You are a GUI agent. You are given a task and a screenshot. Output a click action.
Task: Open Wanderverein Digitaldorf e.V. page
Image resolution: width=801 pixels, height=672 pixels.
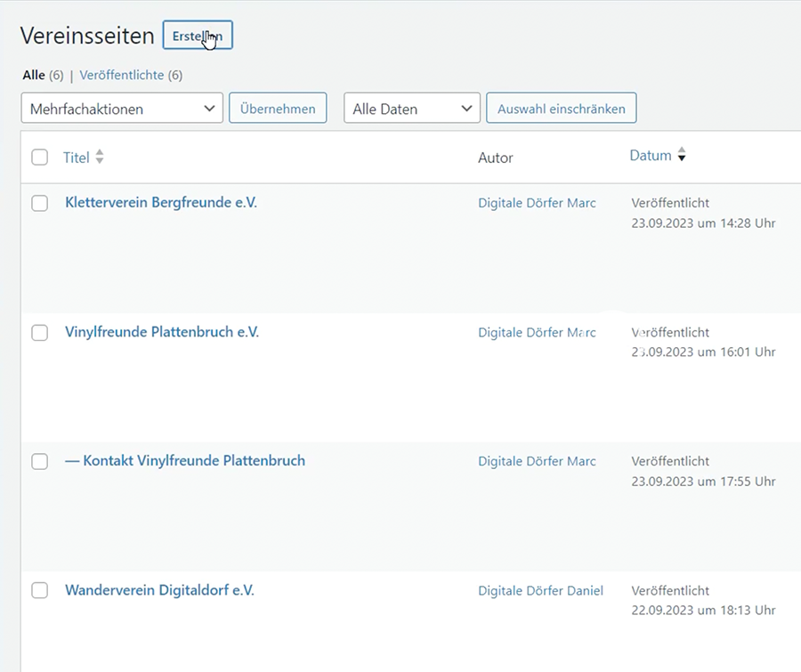[159, 590]
